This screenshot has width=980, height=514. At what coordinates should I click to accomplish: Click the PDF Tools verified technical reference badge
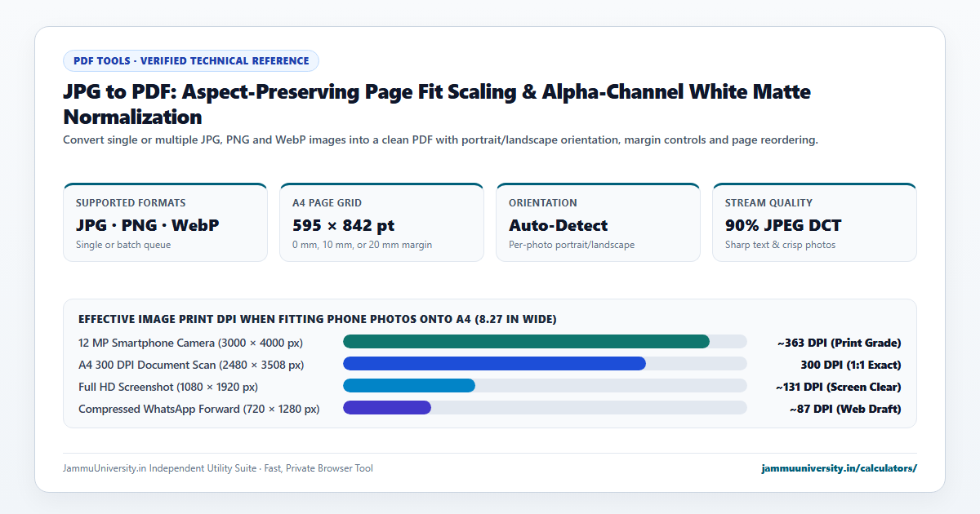click(191, 60)
